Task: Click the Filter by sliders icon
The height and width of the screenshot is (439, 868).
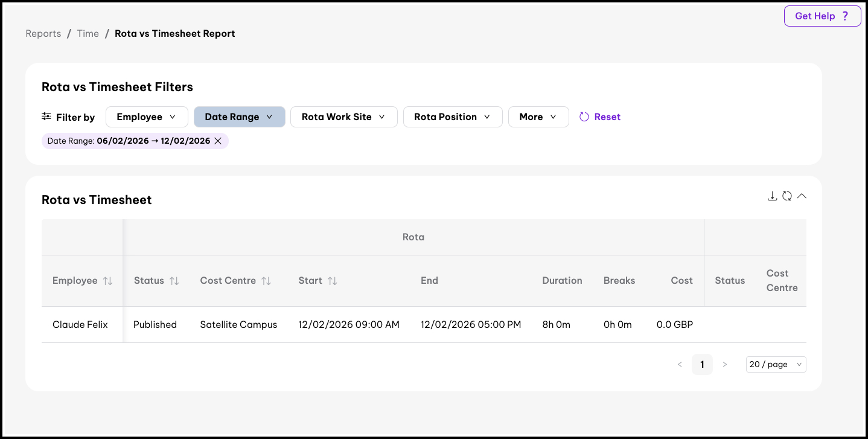Action: [x=46, y=117]
